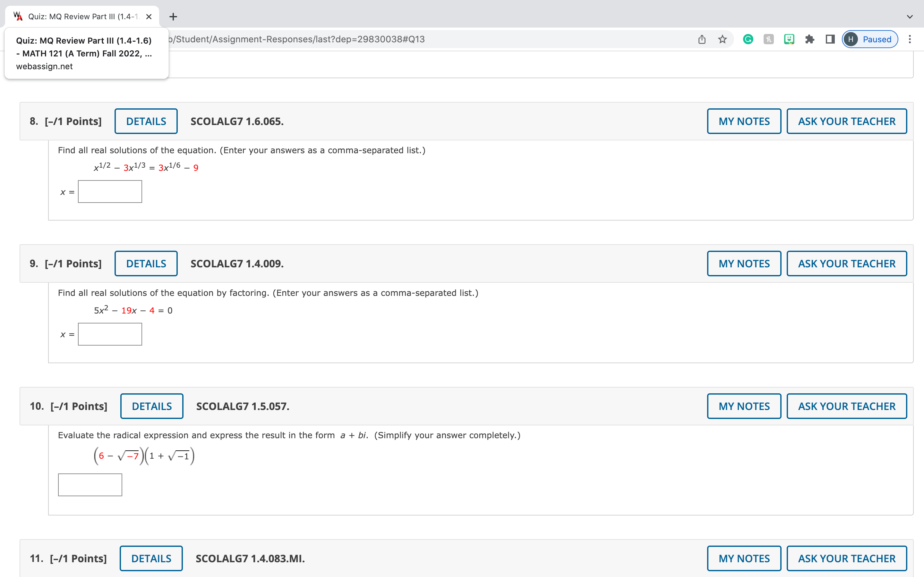Expand DETAILS for question 8
The height and width of the screenshot is (577, 924).
[x=146, y=121]
